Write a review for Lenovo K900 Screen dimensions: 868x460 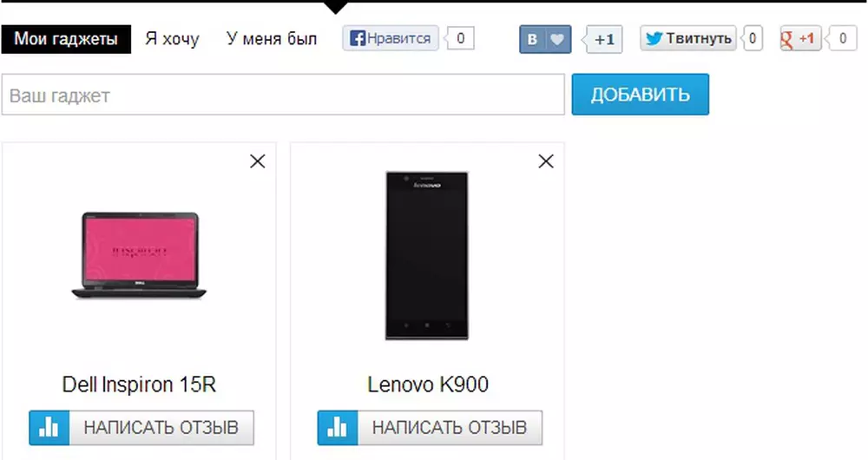coord(450,428)
